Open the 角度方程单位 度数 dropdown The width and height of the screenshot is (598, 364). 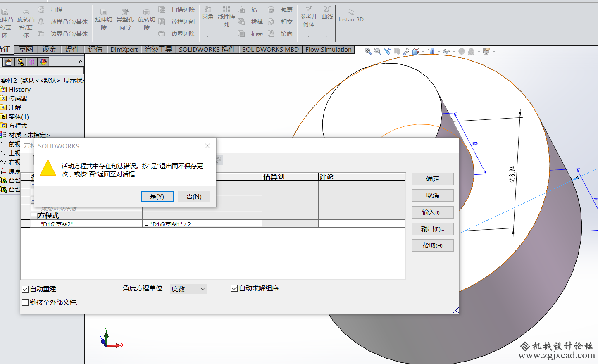[x=188, y=289]
